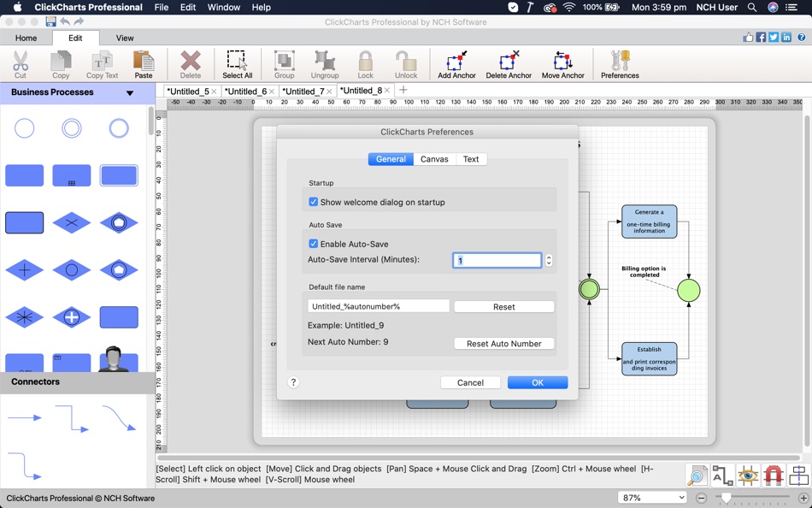This screenshot has width=812, height=508.
Task: Click the question mark help button in dialog
Action: [293, 382]
